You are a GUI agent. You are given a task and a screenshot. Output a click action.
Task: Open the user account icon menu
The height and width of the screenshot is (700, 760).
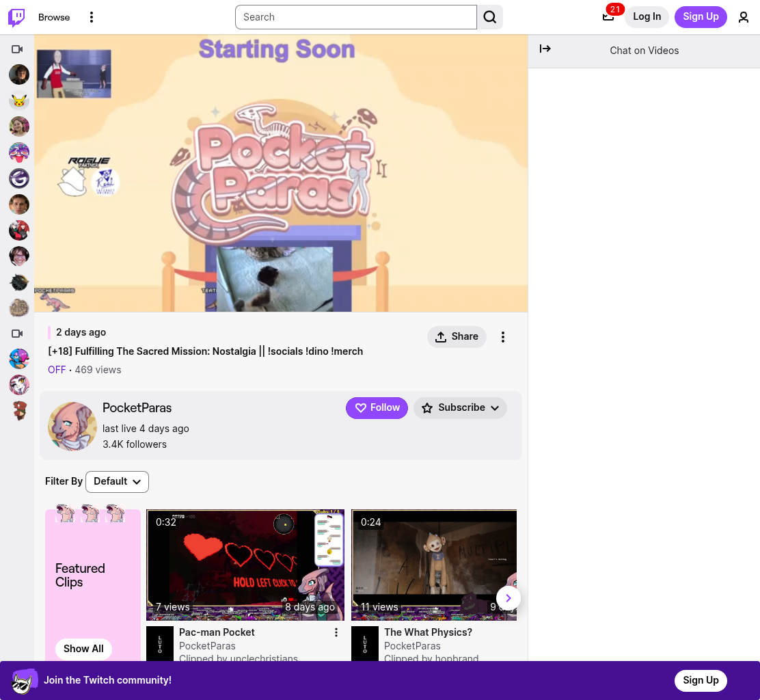743,17
